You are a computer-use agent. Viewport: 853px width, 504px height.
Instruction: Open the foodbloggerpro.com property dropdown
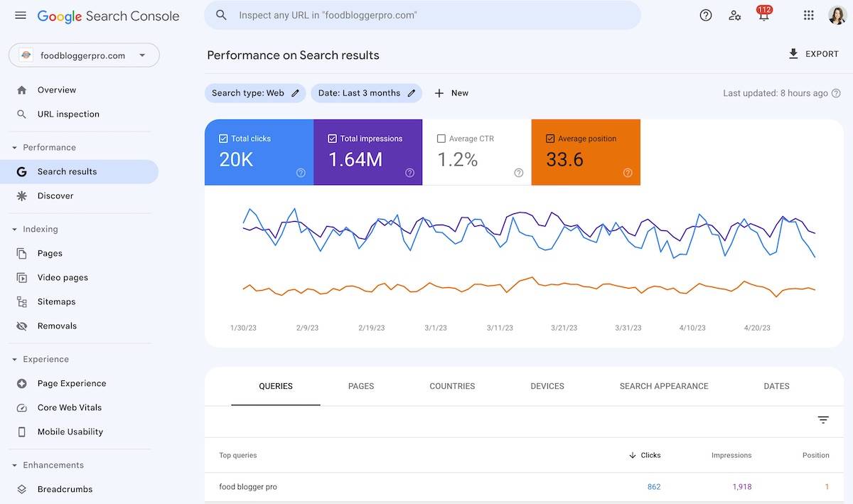click(84, 55)
